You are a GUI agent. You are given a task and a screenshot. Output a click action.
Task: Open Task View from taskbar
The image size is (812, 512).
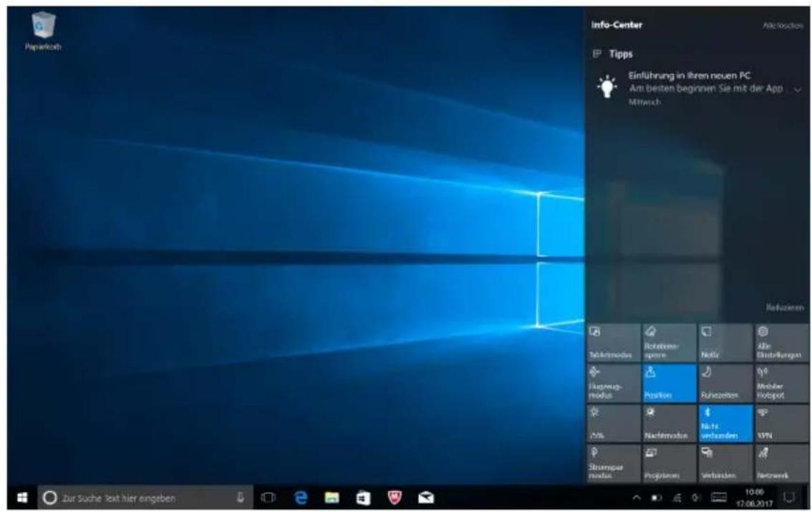tap(269, 498)
